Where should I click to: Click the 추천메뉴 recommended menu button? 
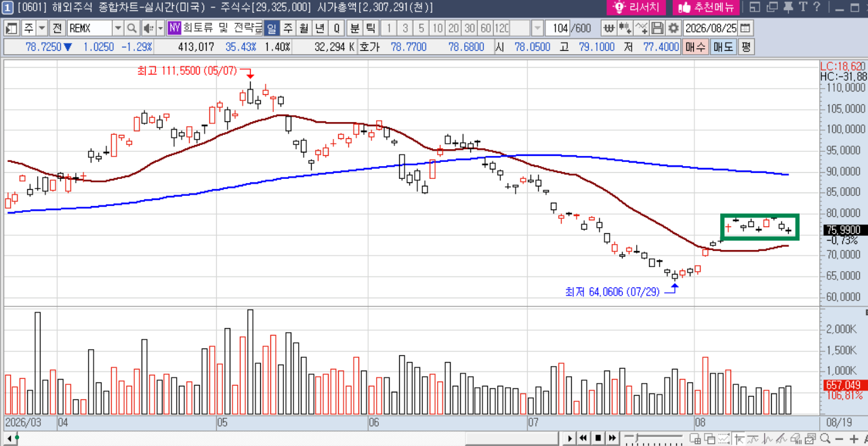[705, 7]
